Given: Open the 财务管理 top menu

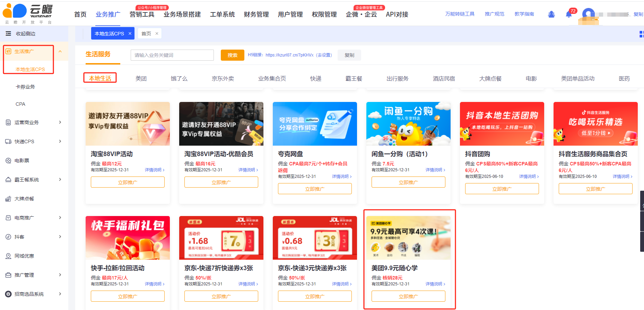Looking at the screenshot, I should [256, 15].
